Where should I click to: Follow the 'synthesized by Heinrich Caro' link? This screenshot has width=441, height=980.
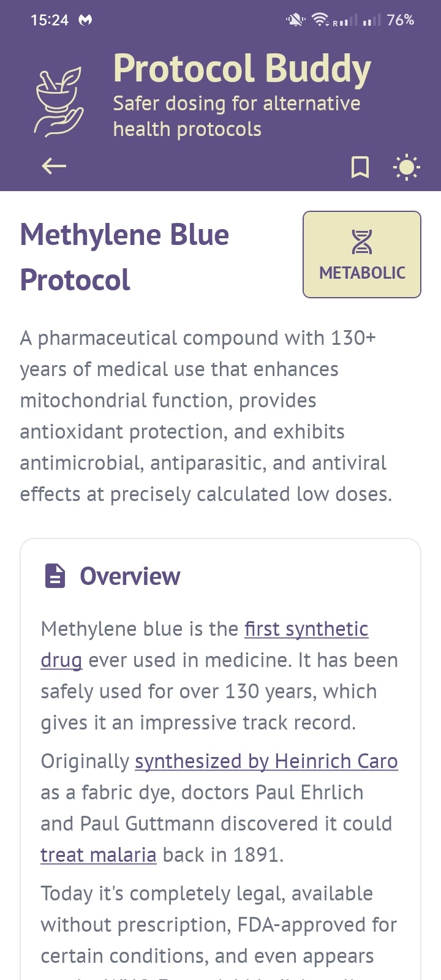click(266, 761)
